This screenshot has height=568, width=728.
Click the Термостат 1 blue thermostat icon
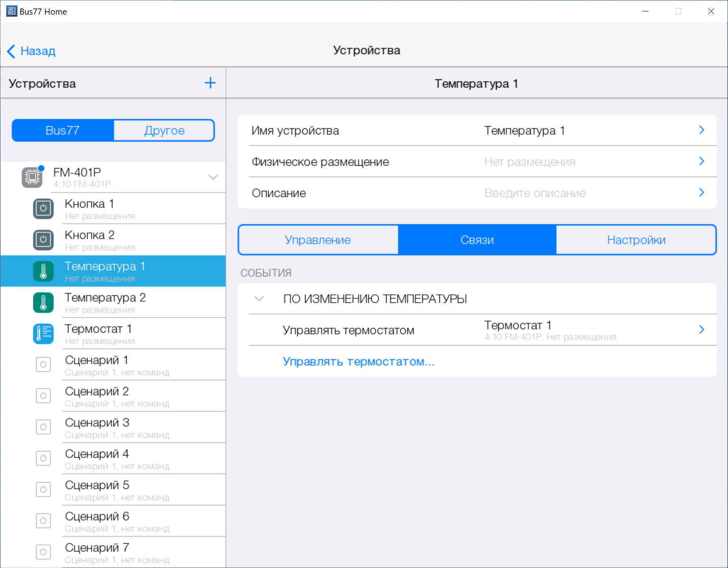click(x=43, y=334)
